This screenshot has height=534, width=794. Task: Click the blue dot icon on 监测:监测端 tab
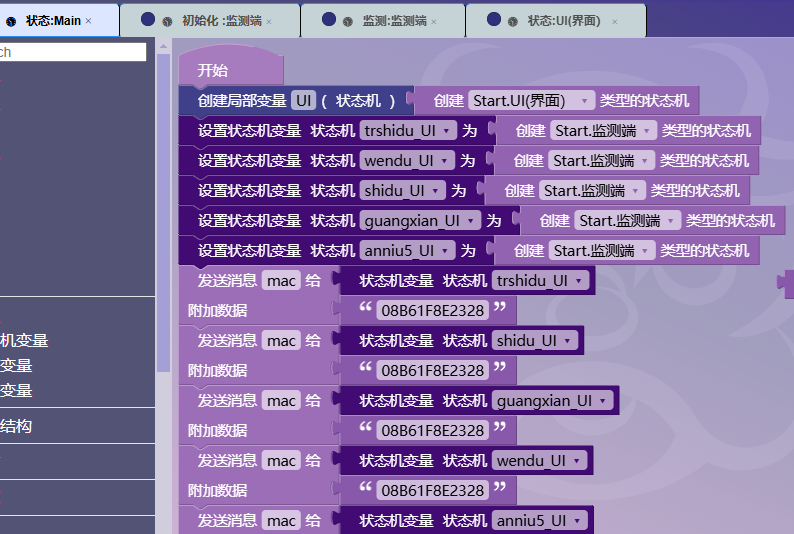tap(329, 19)
